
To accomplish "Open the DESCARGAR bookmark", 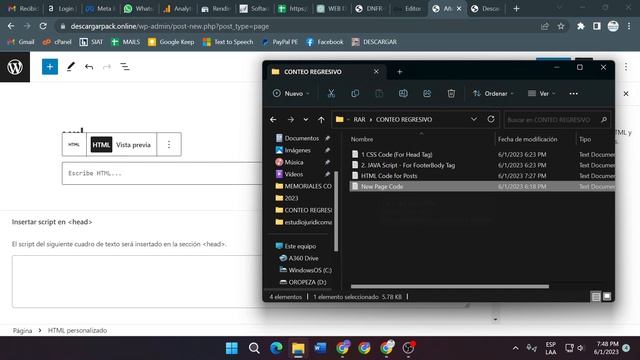I will click(374, 42).
